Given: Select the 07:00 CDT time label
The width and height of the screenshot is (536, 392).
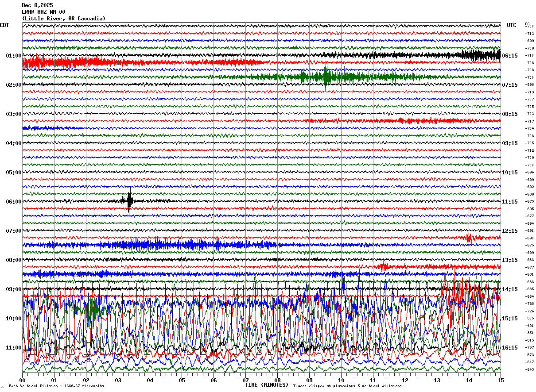Looking at the screenshot, I should tap(13, 231).
